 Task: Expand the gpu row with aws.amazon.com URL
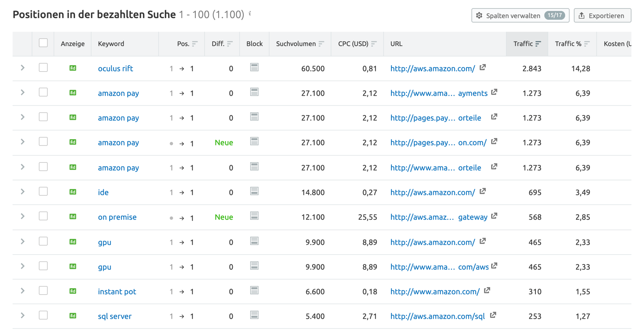23,241
